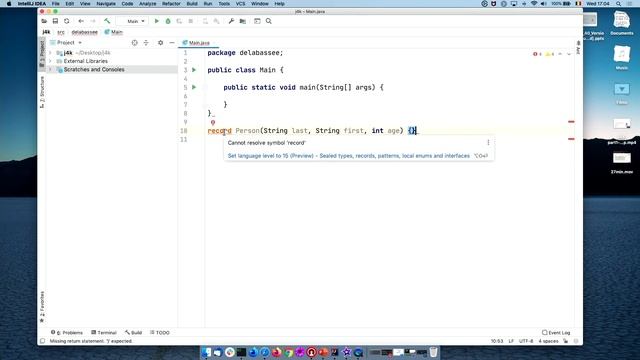Click the 10:53 line:column indicator
Screen dimensions: 640x360
pyautogui.click(x=497, y=341)
